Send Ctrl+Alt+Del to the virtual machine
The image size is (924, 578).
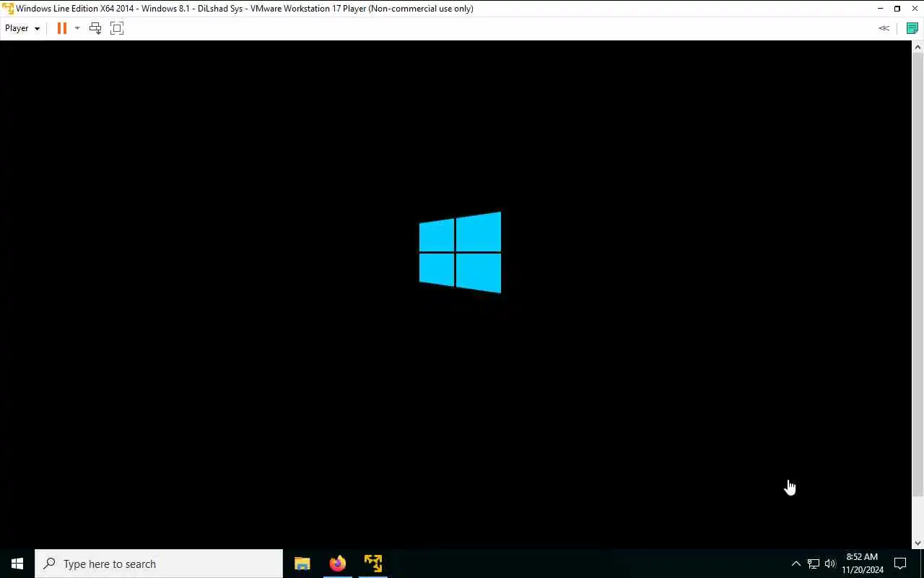pos(95,28)
